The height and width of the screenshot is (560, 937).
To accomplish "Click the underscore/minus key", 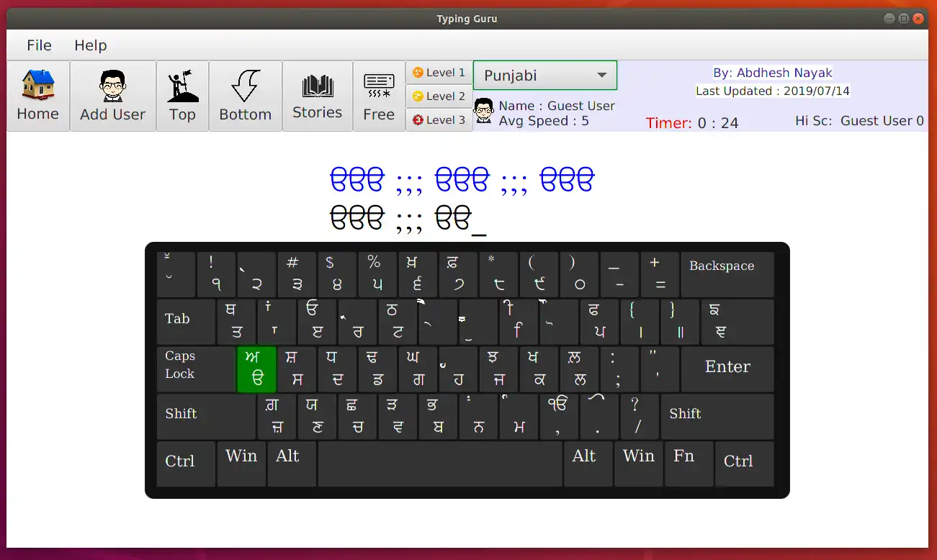I will coord(619,274).
